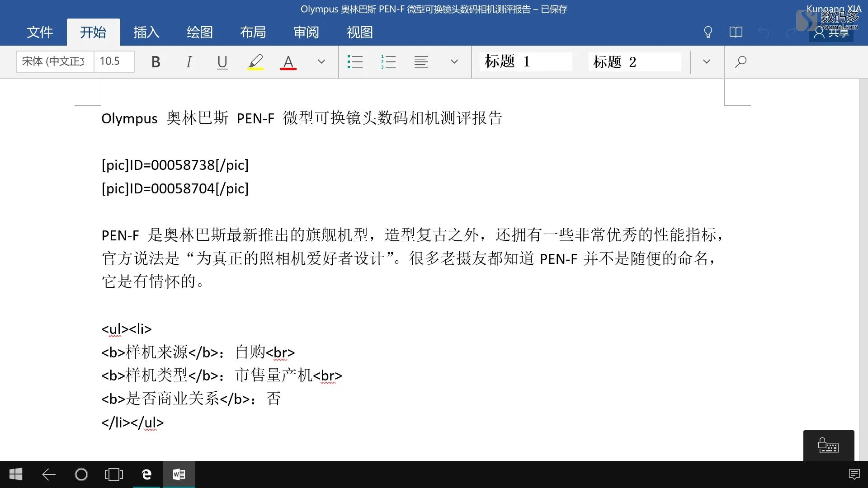868x488 pixels.
Task: Switch to the 审阅 tab
Action: 307,32
